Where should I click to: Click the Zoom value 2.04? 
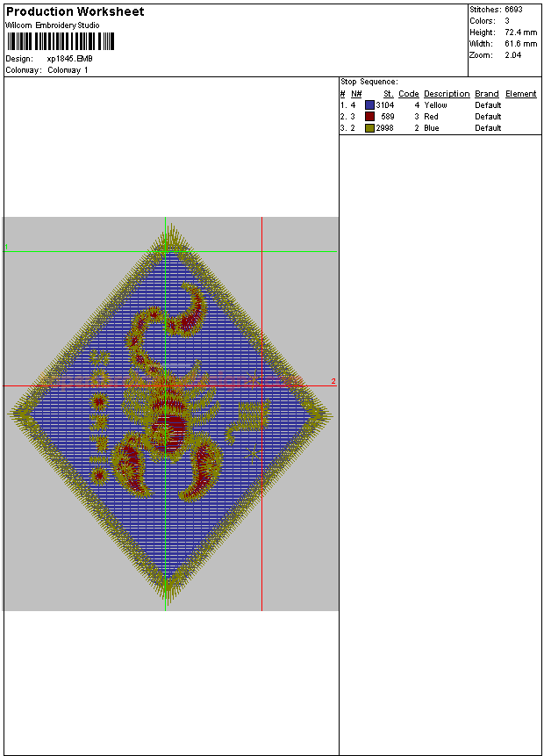click(x=513, y=55)
